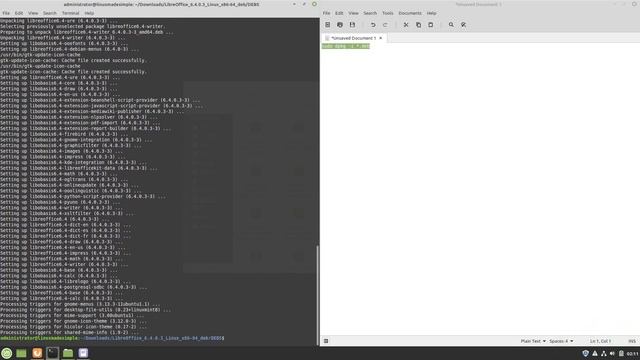Select the Unsaved Document 1 tab
This screenshot has width=640, height=360.
pyautogui.click(x=353, y=38)
